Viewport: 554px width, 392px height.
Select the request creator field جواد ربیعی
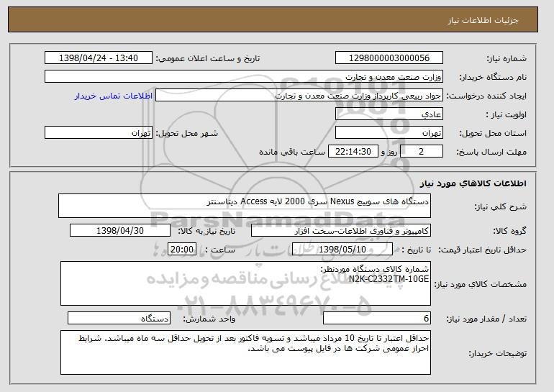[299, 96]
